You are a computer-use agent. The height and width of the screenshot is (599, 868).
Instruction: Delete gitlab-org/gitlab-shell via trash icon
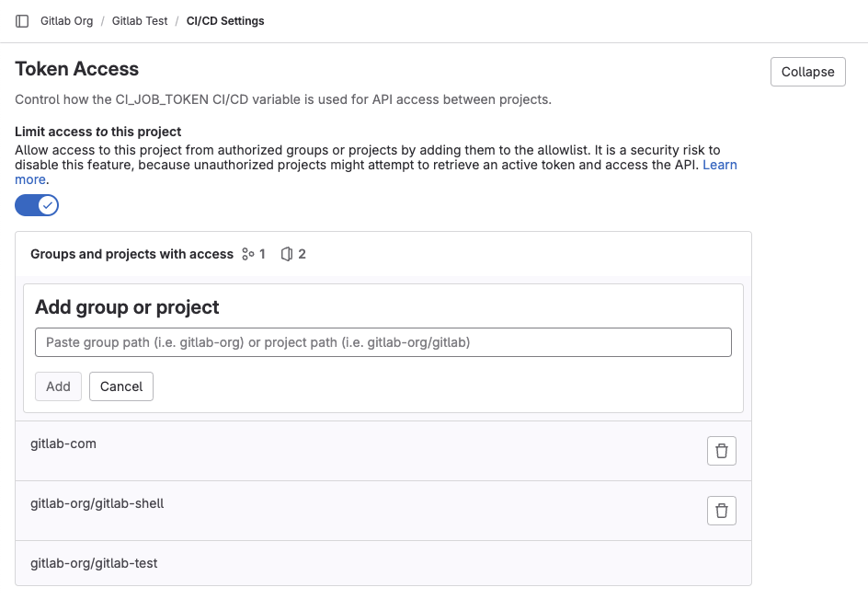click(x=722, y=510)
